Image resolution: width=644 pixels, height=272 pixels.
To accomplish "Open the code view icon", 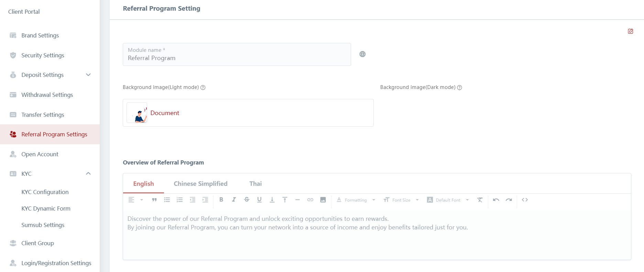I will tap(525, 200).
